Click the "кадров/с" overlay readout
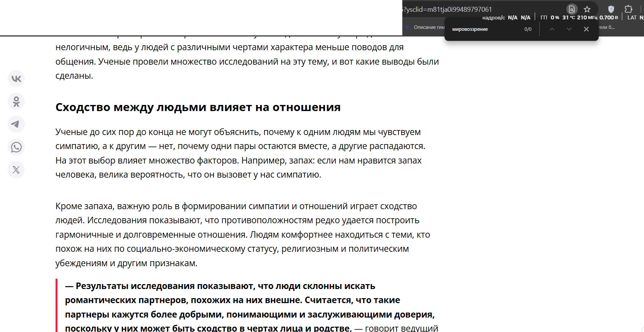Image resolution: width=644 pixels, height=332 pixels. (494, 17)
